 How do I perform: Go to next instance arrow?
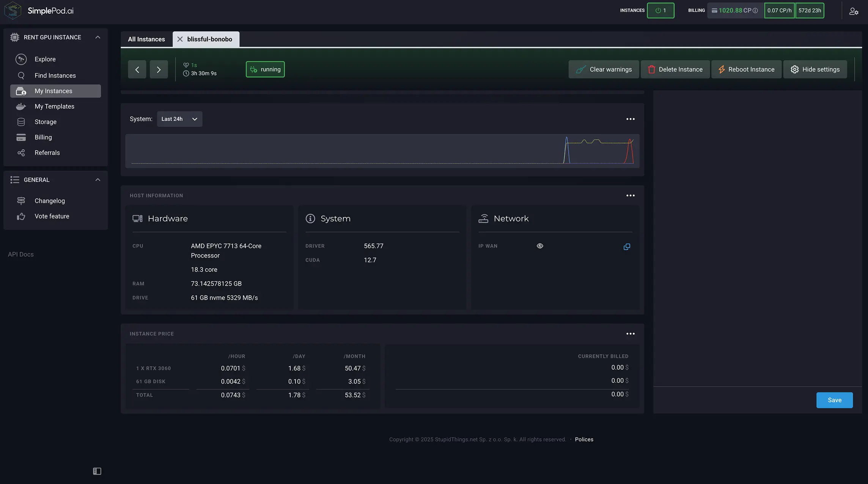pyautogui.click(x=159, y=69)
